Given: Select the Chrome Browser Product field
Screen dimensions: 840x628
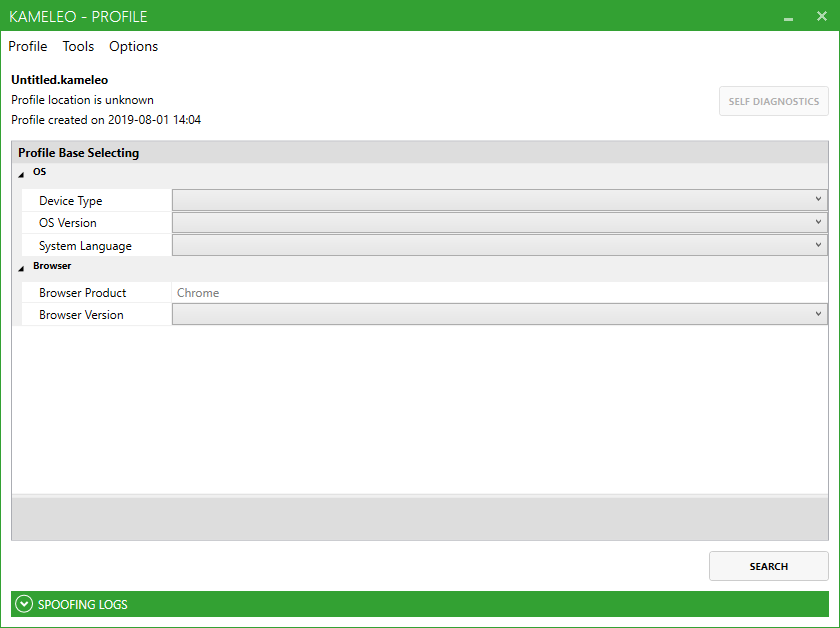Looking at the screenshot, I should pyautogui.click(x=500, y=293).
